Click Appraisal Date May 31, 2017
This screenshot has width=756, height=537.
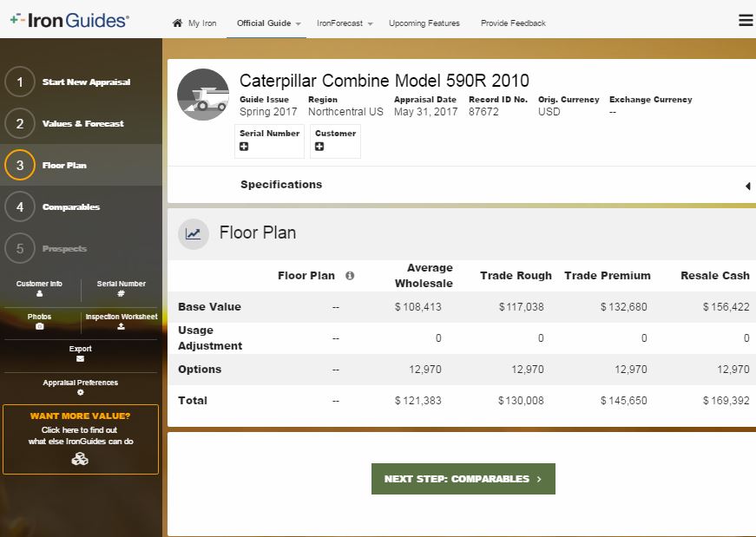pyautogui.click(x=425, y=112)
